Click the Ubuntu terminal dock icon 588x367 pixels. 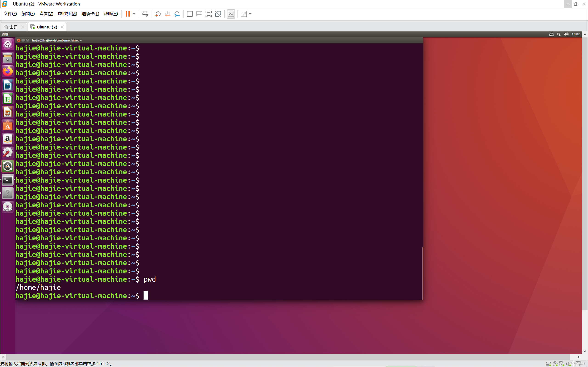(8, 180)
